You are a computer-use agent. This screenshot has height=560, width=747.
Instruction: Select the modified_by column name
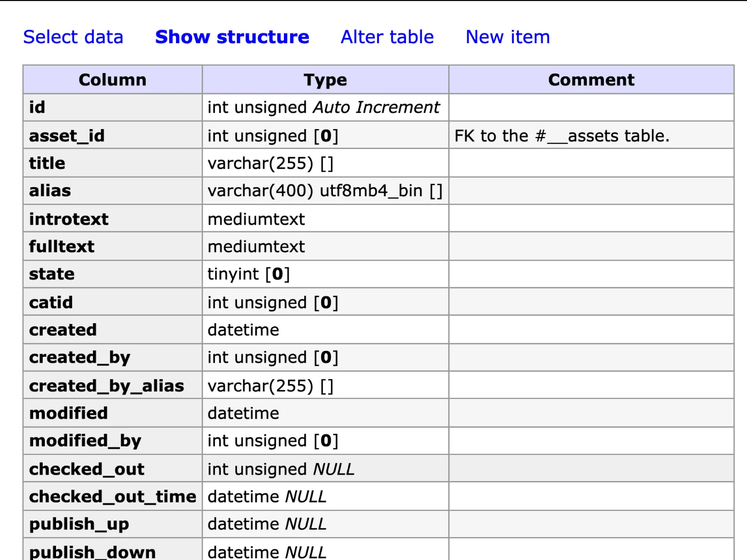coord(85,441)
